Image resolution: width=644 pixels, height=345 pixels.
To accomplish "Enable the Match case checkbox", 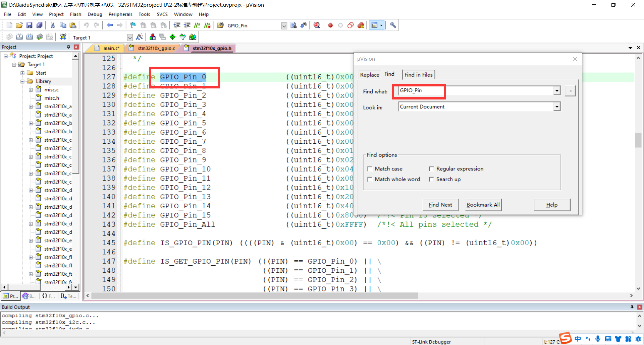I will 370,169.
